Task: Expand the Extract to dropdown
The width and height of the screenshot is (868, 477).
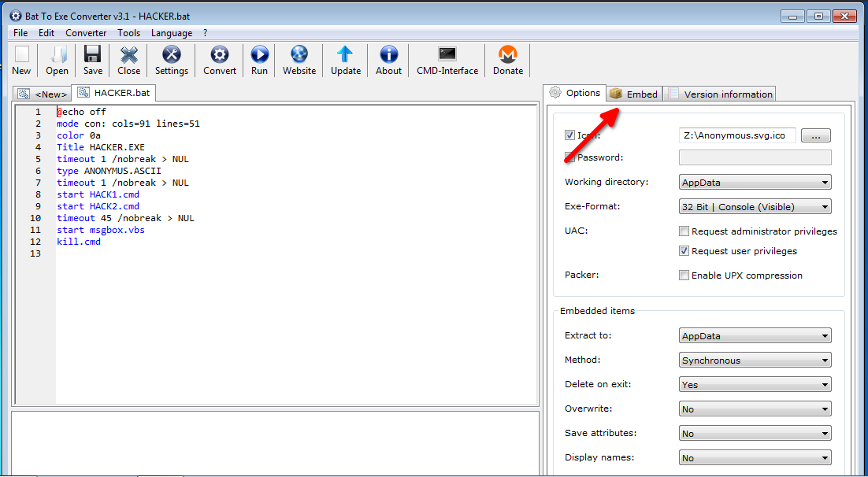Action: [x=755, y=336]
